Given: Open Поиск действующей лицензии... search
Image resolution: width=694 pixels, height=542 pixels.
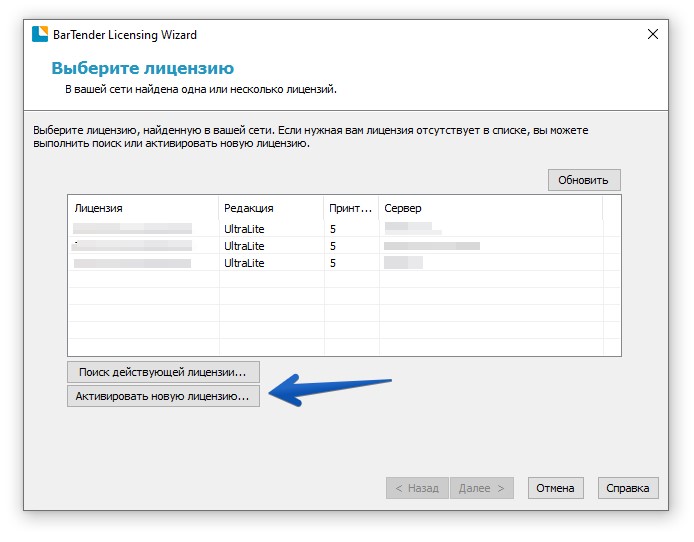Looking at the screenshot, I should [163, 372].
